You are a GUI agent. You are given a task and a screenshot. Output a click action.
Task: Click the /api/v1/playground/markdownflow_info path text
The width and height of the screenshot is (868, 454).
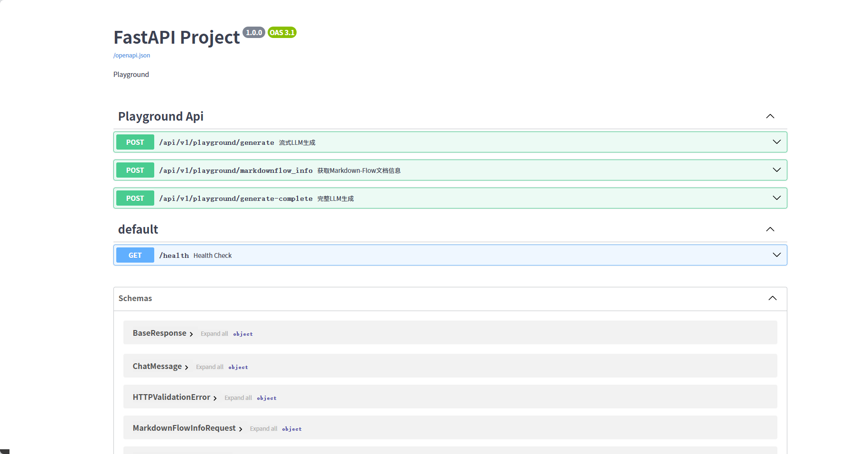pyautogui.click(x=236, y=170)
